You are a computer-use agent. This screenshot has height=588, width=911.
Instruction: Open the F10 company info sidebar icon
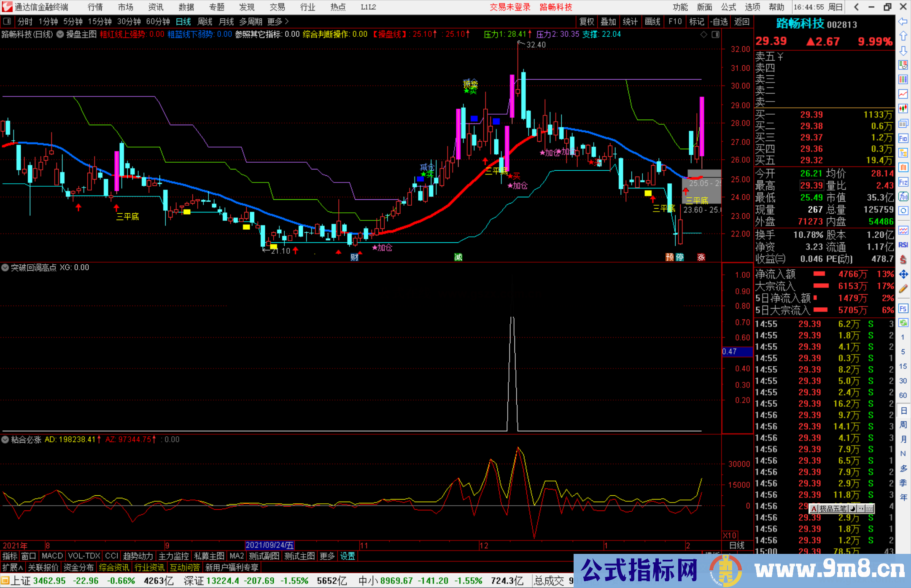(903, 138)
